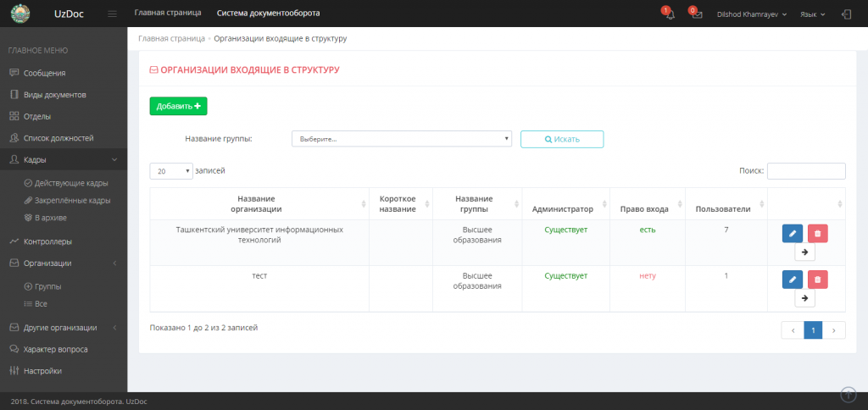Open the messages envelope icon in header
Screen dimensions: 868x410
pyautogui.click(x=697, y=14)
